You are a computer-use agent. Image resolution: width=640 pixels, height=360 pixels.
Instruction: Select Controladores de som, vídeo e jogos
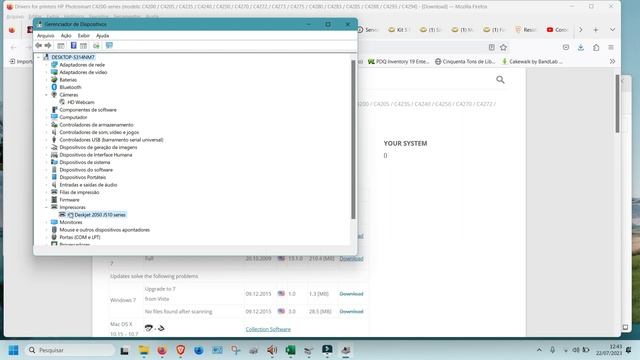pyautogui.click(x=99, y=132)
